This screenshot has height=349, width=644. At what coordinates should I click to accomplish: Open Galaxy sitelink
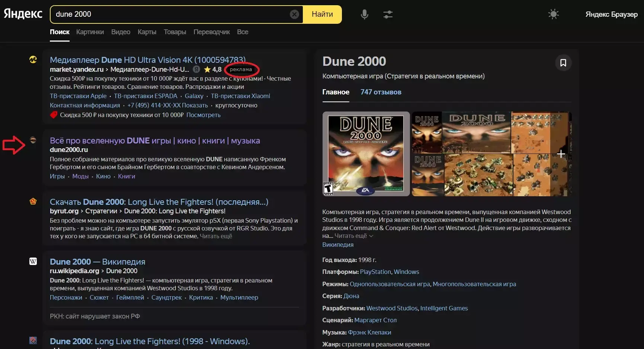coord(194,96)
